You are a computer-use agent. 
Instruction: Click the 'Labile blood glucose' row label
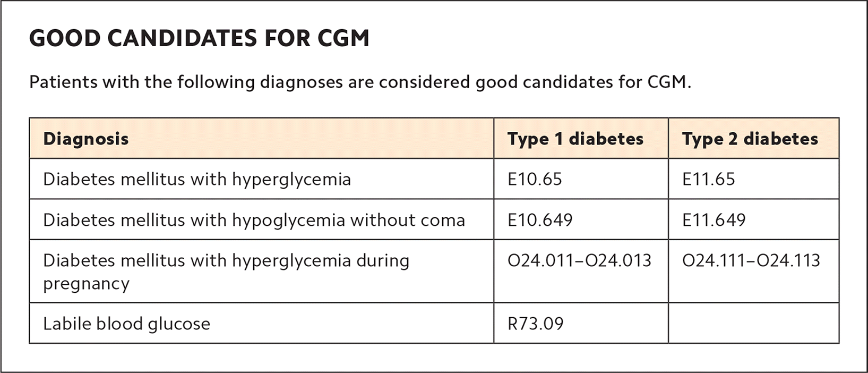[x=127, y=324]
